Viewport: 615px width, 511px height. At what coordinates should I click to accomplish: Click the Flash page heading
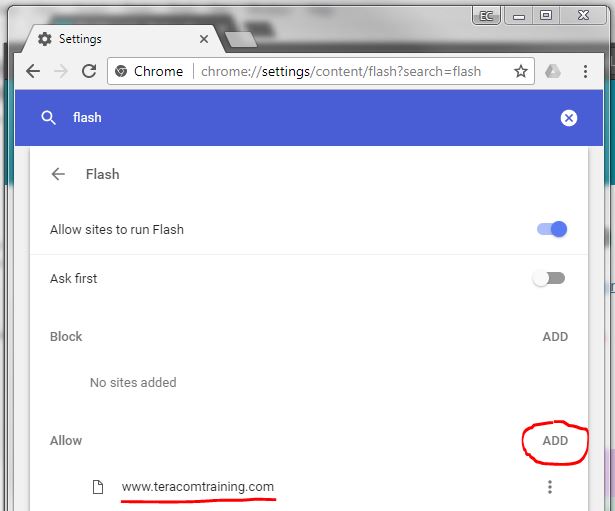click(x=102, y=174)
